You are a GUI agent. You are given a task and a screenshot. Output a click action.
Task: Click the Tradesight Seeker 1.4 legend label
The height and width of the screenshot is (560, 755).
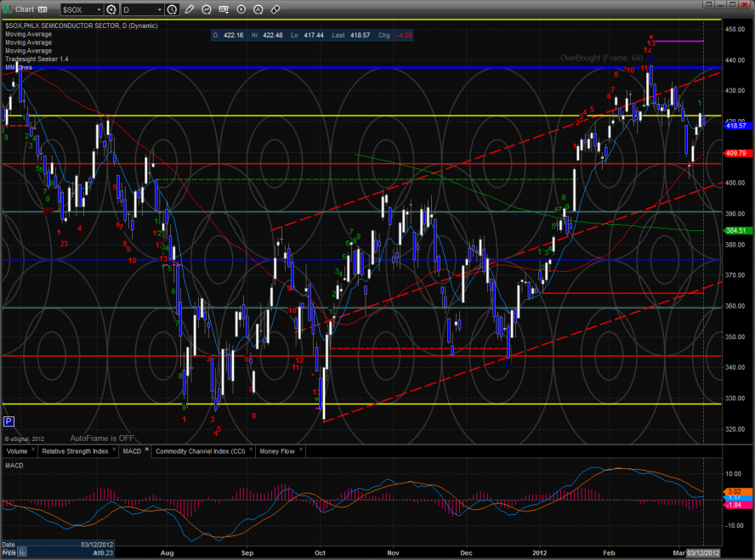point(37,59)
